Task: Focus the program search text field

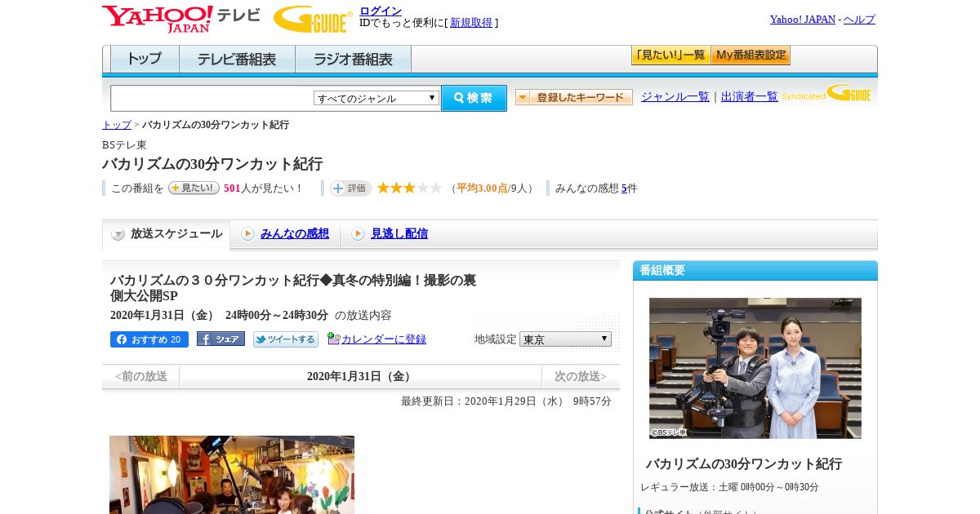Action: [x=212, y=98]
